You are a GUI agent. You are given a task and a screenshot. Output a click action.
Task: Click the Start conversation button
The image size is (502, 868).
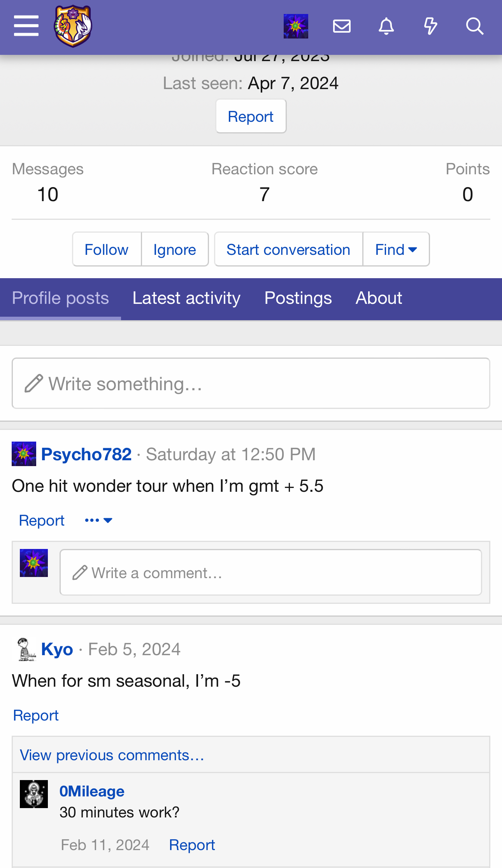click(288, 249)
